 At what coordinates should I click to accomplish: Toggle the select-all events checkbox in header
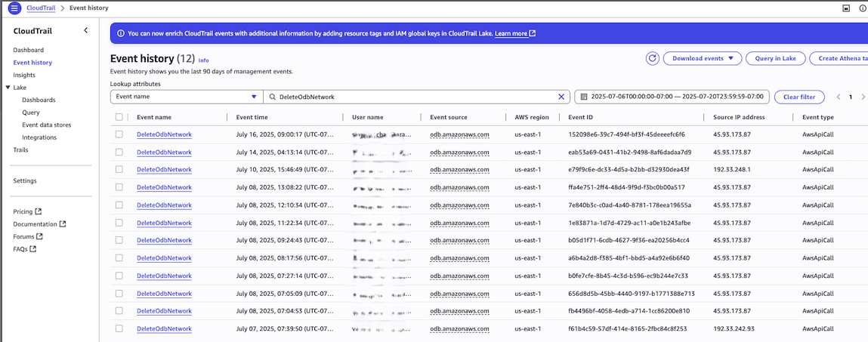tap(119, 117)
